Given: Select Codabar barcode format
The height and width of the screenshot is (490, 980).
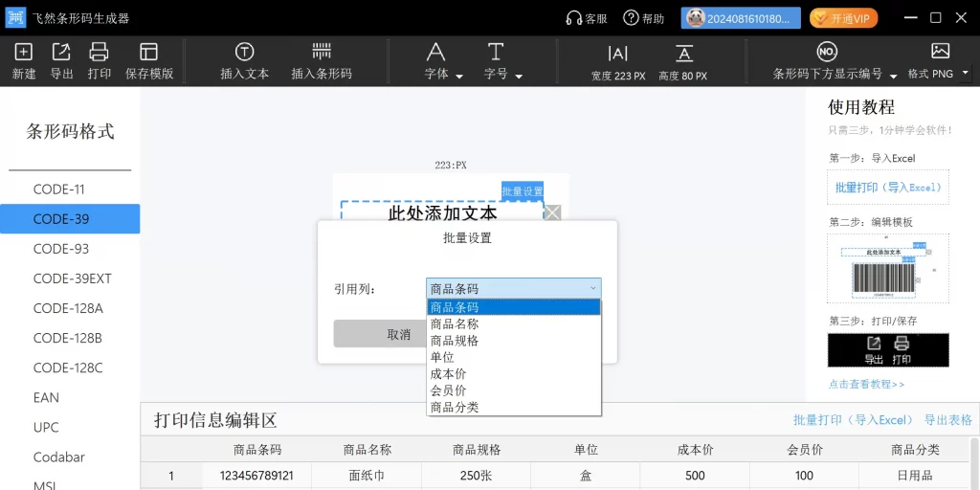Looking at the screenshot, I should [70, 457].
